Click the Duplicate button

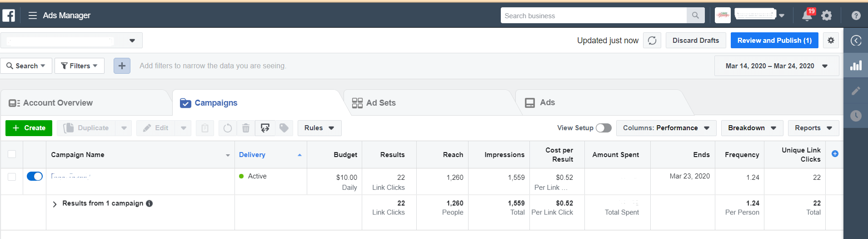[x=86, y=128]
